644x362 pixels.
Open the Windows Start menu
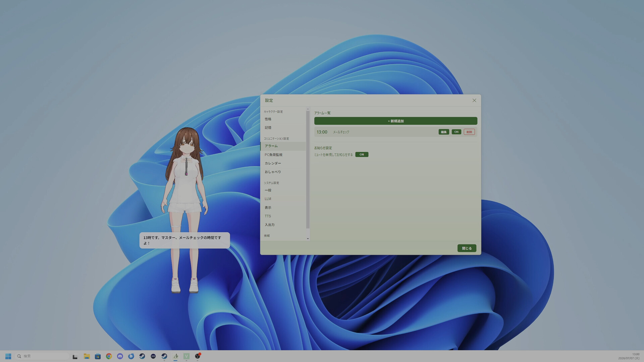tap(8, 356)
